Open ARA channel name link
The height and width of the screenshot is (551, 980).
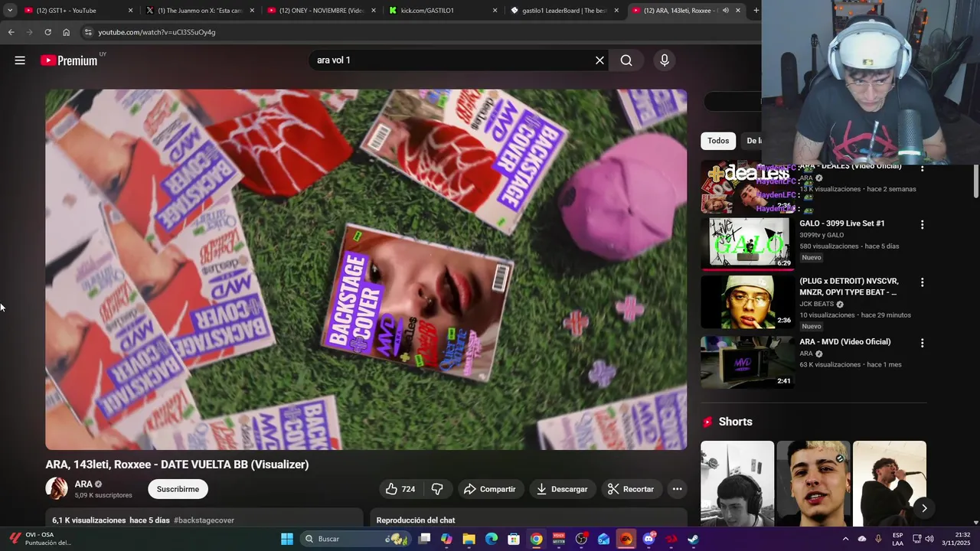pos(83,484)
